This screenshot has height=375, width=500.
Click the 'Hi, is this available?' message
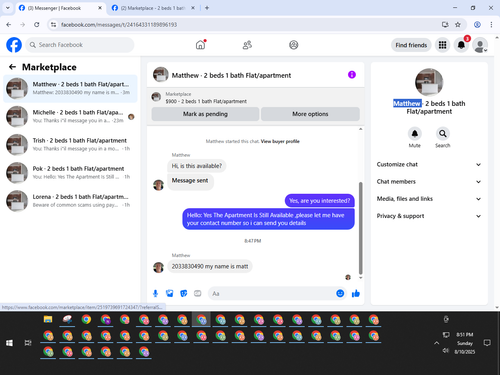[x=196, y=166]
